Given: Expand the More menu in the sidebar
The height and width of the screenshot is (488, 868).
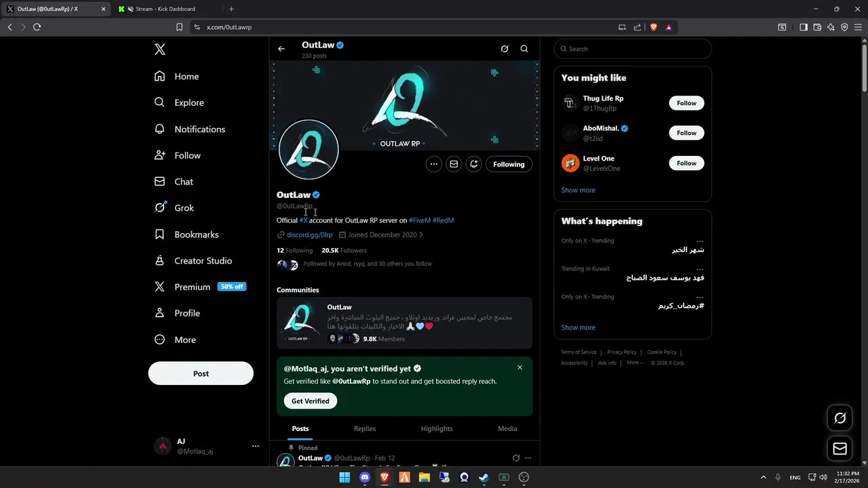Looking at the screenshot, I should pos(175,340).
